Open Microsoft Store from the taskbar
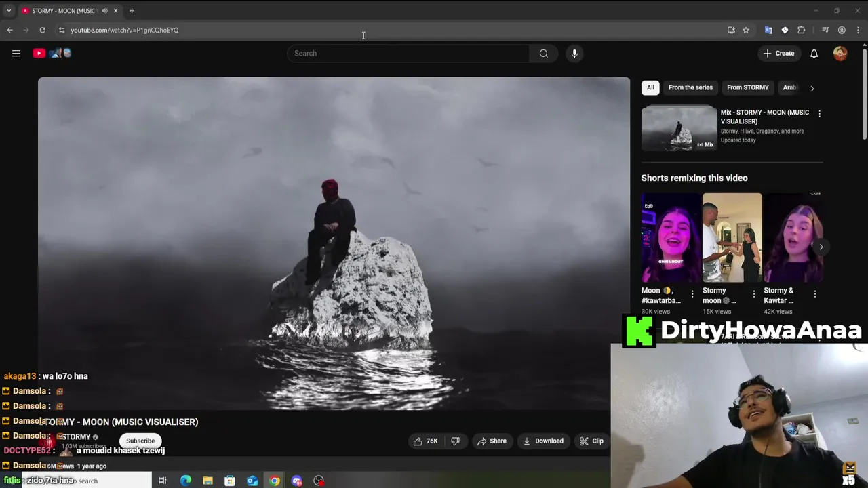 pos(230,481)
